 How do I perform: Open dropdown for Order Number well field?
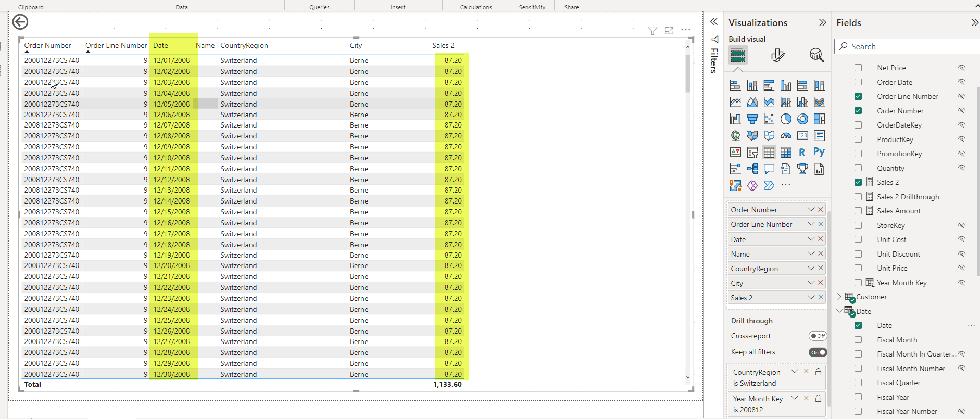tap(811, 209)
